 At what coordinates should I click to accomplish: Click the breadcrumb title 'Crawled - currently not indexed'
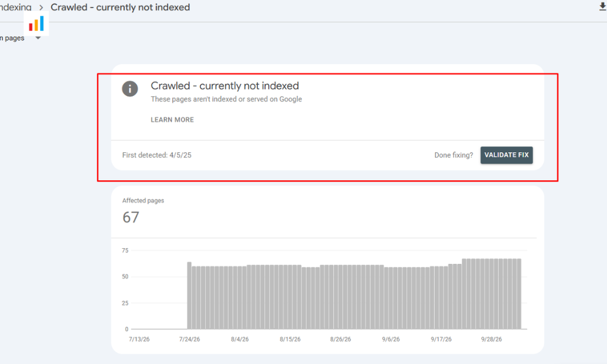120,7
